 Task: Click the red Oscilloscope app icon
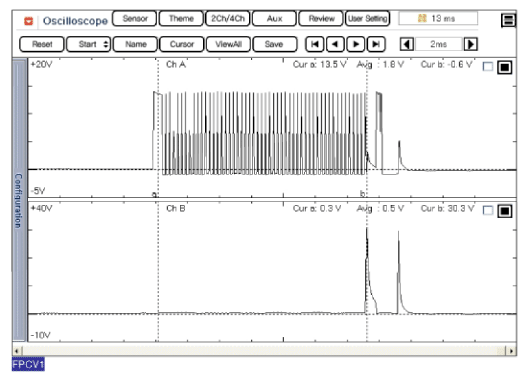[x=28, y=21]
